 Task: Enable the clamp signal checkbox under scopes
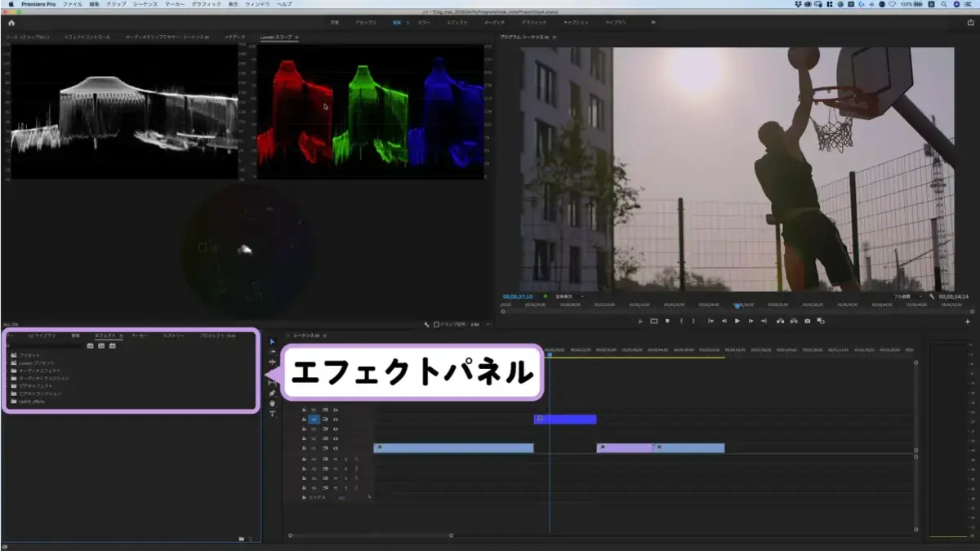coord(436,324)
